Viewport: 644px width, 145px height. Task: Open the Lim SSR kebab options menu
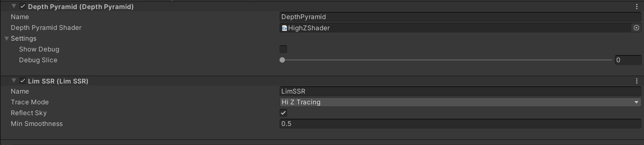tap(637, 81)
